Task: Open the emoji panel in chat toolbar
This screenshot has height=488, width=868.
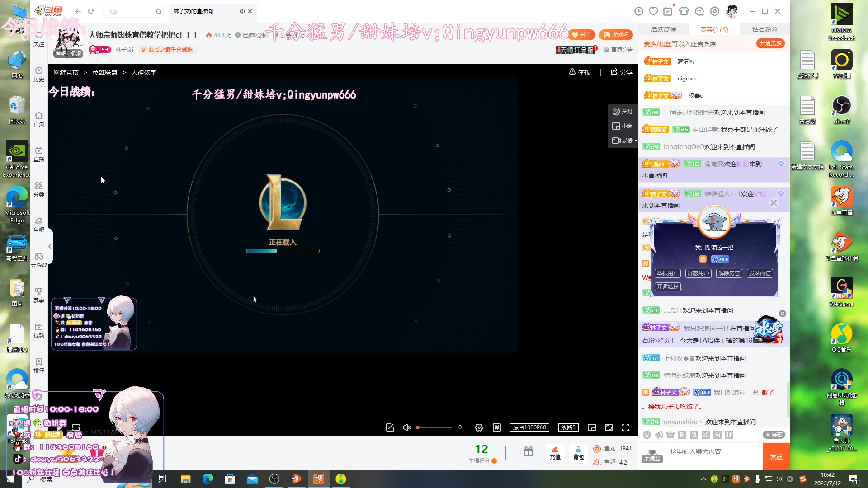Action: point(647,435)
